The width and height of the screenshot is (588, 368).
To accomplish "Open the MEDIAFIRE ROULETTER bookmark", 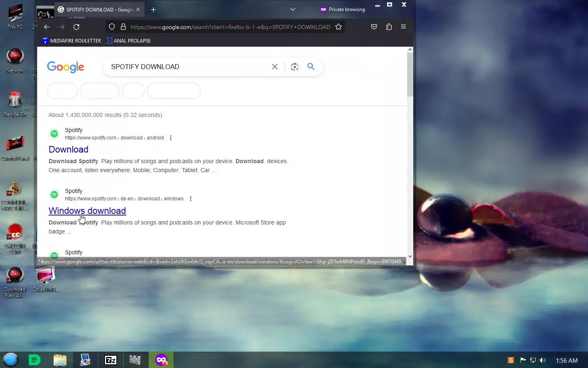I will [x=71, y=40].
